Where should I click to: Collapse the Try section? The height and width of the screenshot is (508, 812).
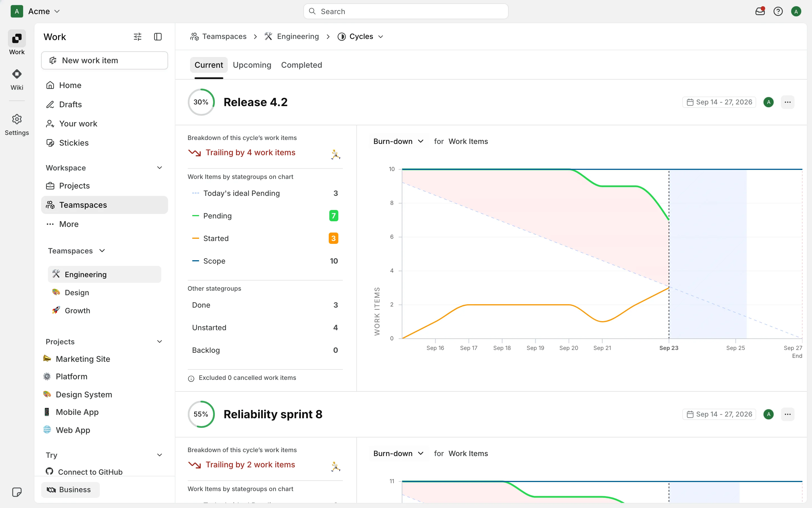pos(160,455)
